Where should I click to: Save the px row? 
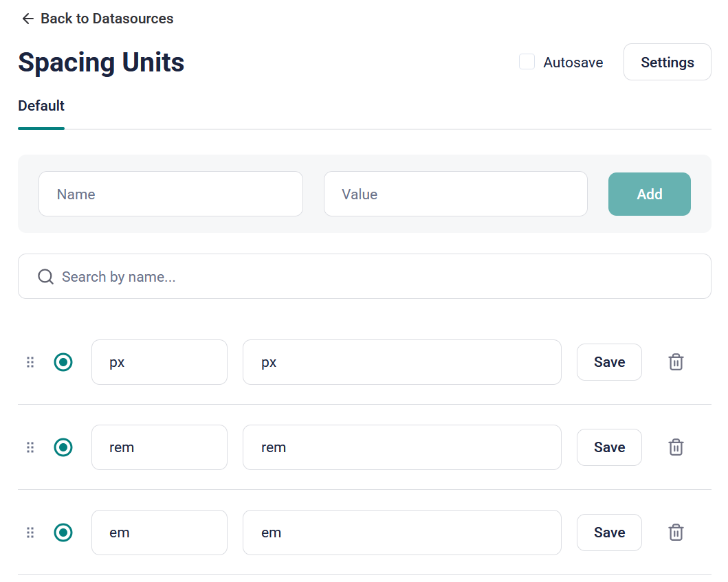pos(609,362)
